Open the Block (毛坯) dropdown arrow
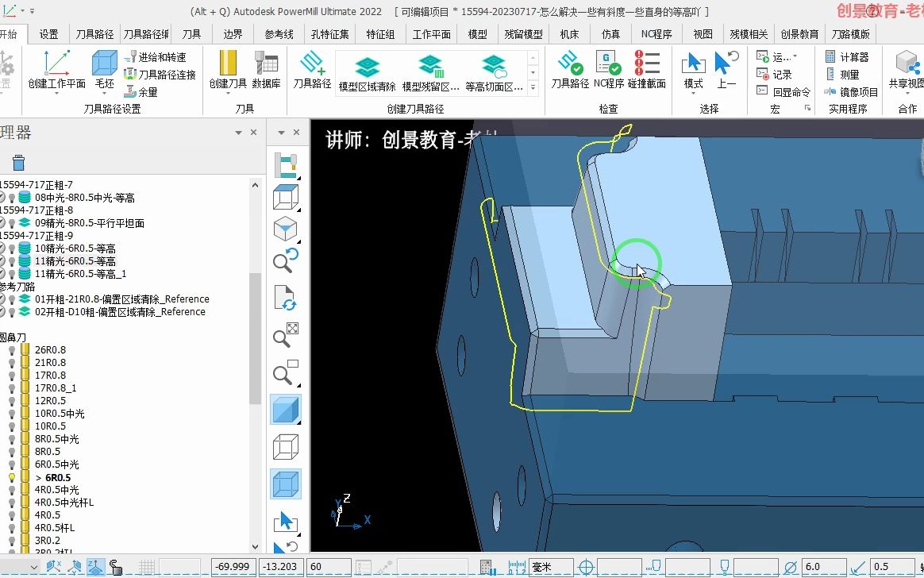 (104, 94)
